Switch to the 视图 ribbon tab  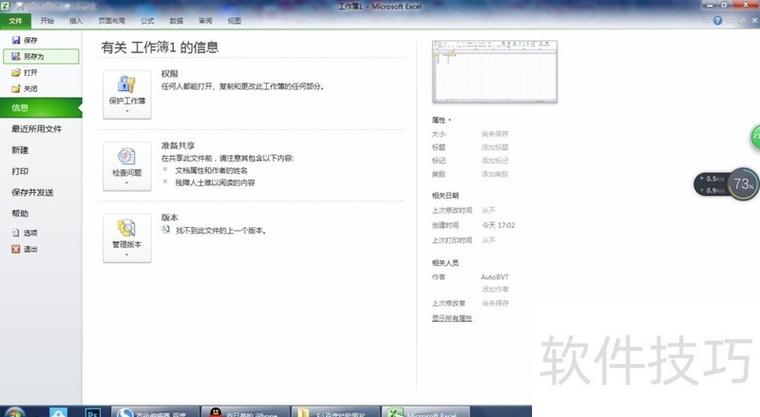(235, 21)
